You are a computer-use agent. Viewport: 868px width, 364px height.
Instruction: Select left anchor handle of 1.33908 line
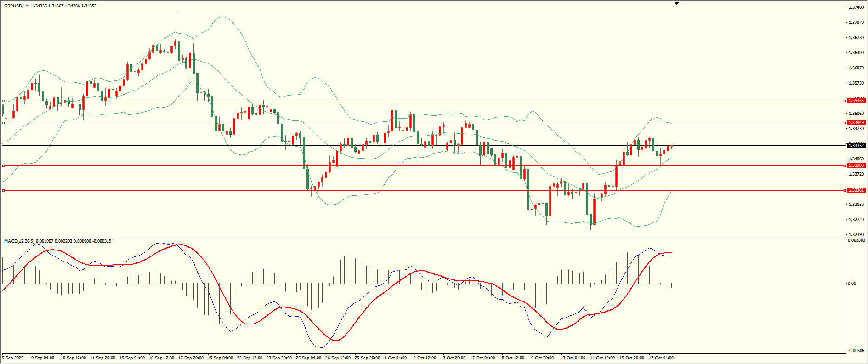point(4,165)
